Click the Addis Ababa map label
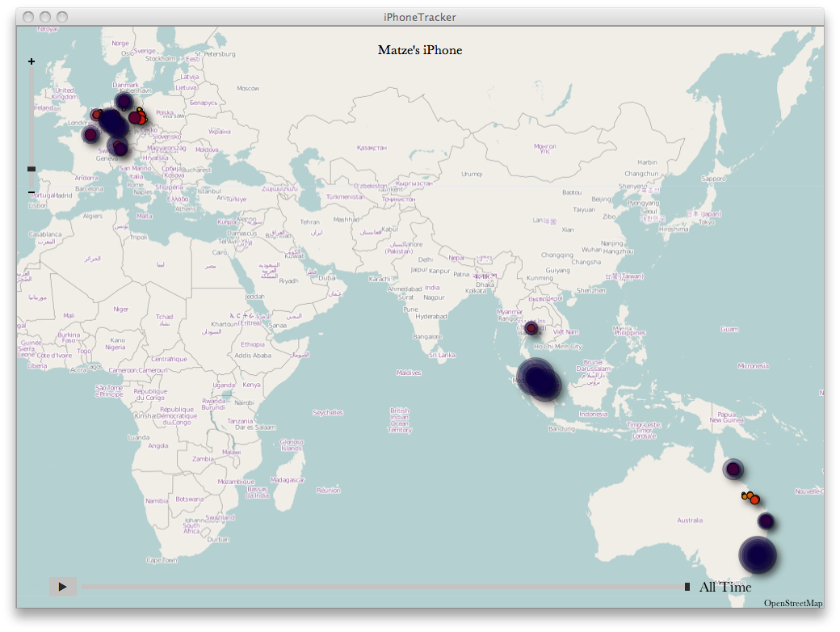The height and width of the screenshot is (632, 840). [253, 356]
